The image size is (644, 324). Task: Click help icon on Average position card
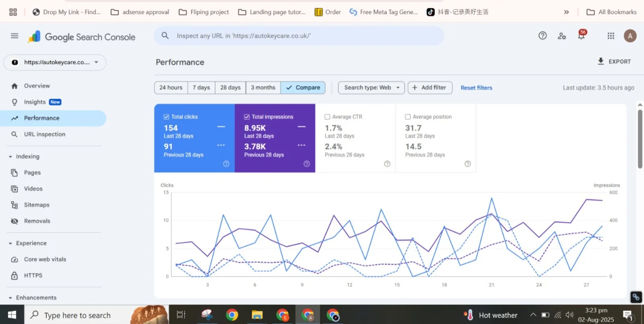coord(467,164)
